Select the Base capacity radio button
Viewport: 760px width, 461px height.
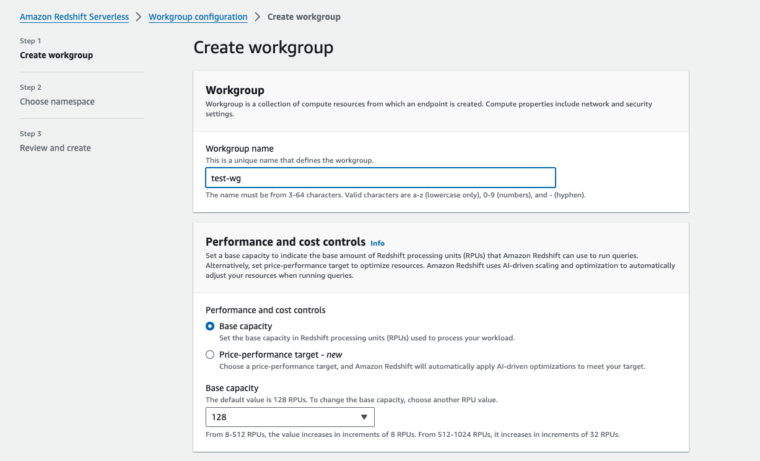210,326
